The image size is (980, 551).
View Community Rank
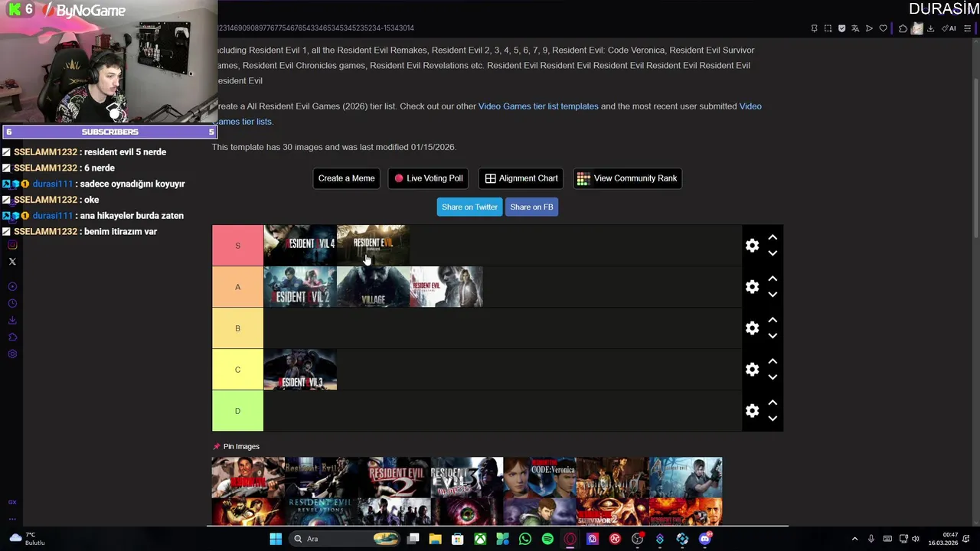[x=627, y=178]
